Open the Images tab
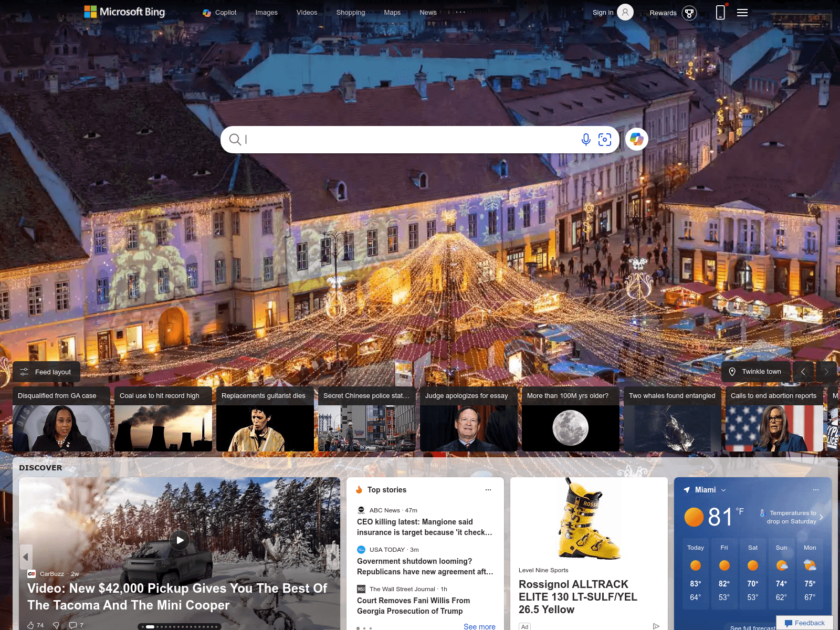Viewport: 840px width, 630px height. tap(266, 13)
